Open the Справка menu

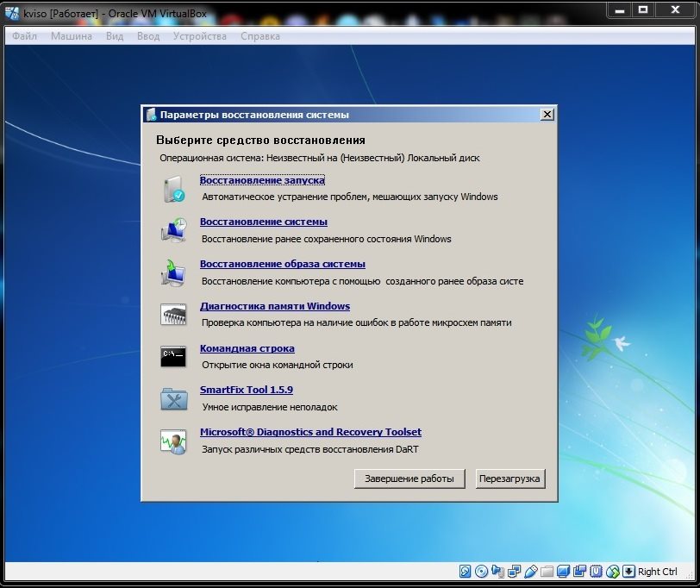[x=259, y=36]
